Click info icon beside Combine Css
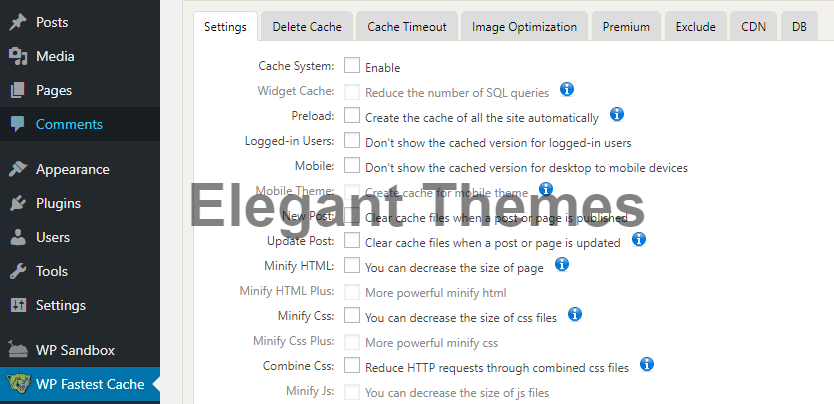The image size is (834, 404). (x=647, y=365)
